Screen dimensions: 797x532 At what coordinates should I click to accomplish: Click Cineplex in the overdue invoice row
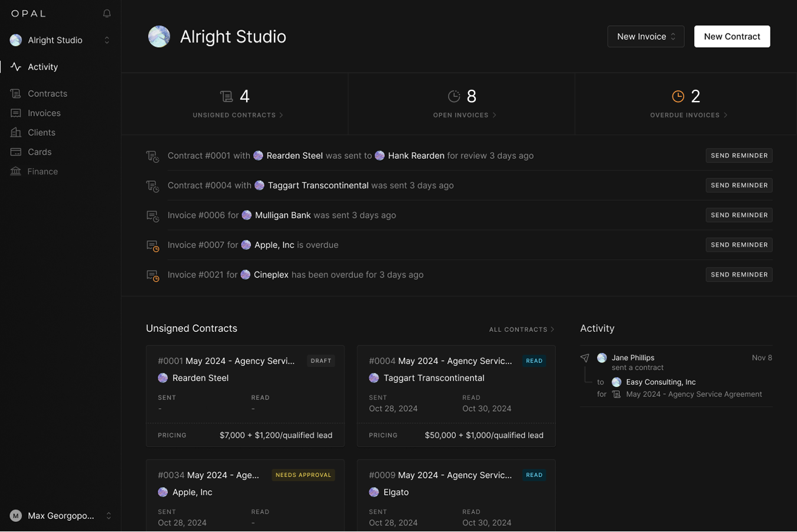pyautogui.click(x=271, y=275)
